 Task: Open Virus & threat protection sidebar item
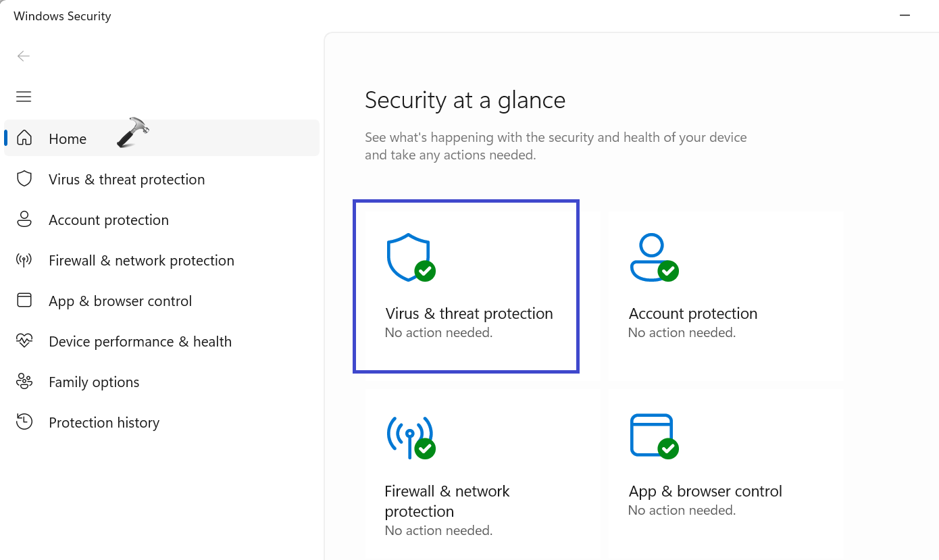click(126, 180)
